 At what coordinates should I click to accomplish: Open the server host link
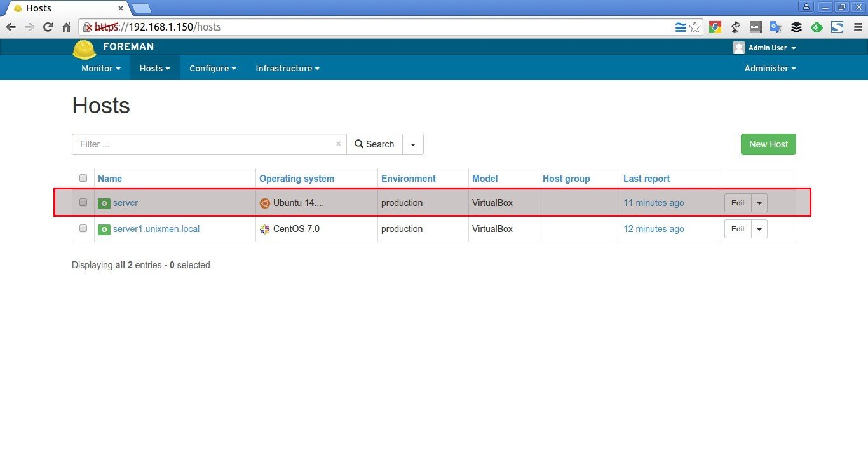pos(125,203)
